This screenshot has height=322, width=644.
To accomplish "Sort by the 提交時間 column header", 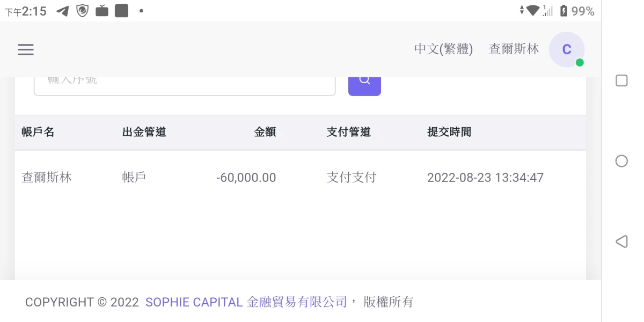I will (x=449, y=132).
